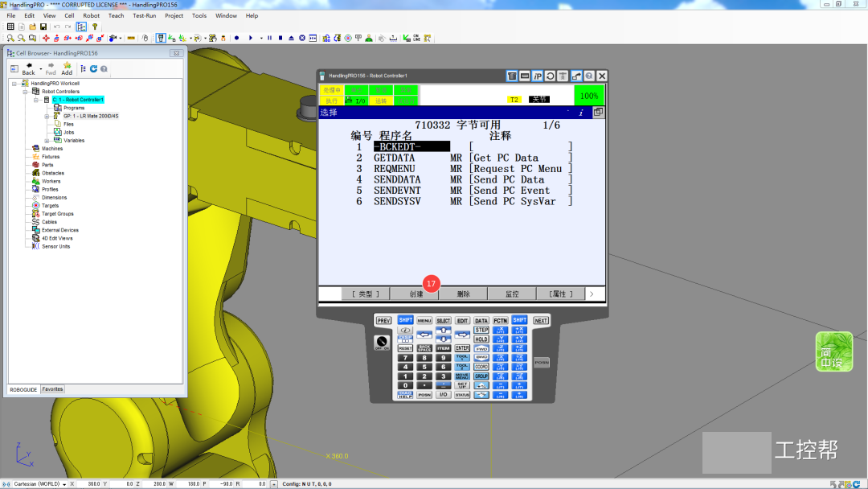Toggle the Cell Browser toolbar icon

(81, 27)
